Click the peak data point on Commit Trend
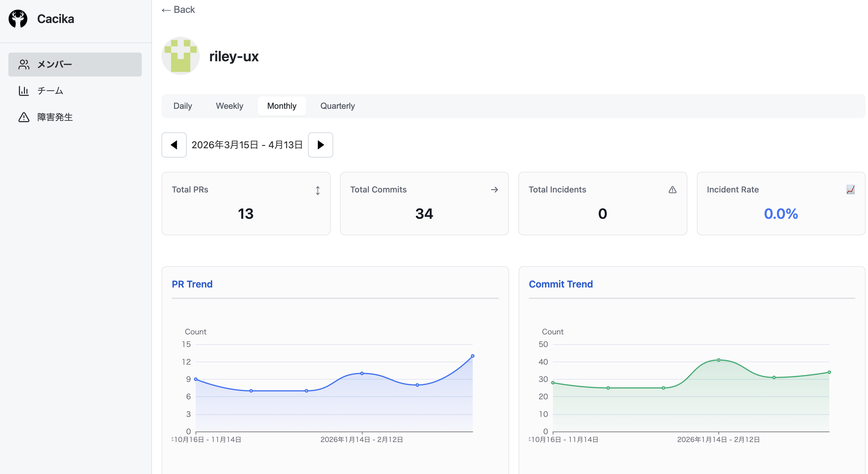868x474 pixels. tap(719, 360)
